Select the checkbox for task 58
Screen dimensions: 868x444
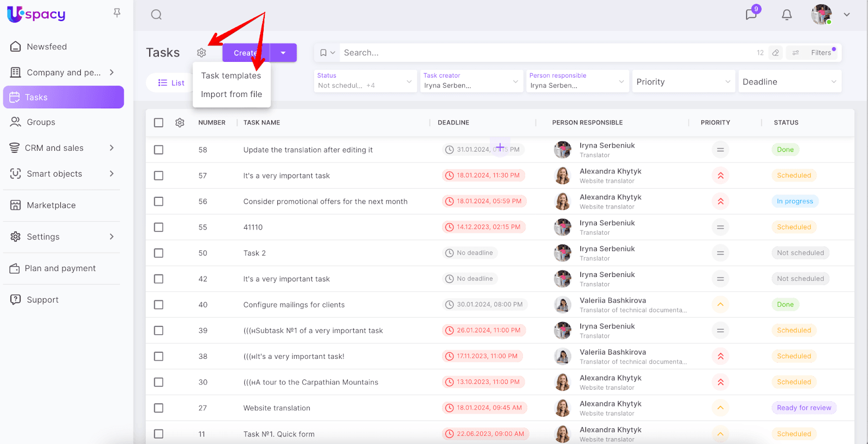coord(158,150)
